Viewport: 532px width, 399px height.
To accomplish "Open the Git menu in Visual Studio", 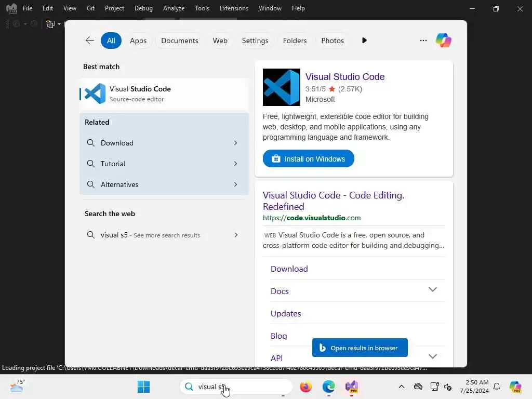I will click(90, 8).
